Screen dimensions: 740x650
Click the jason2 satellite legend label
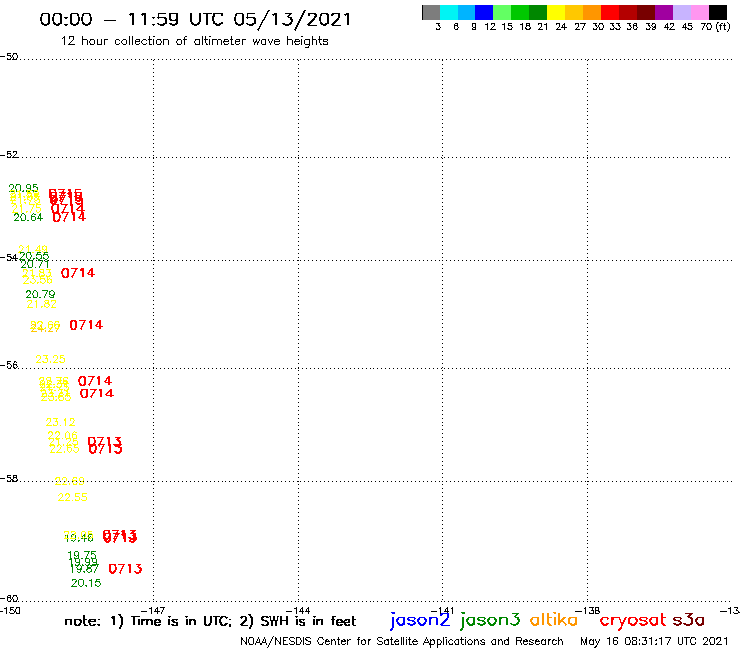point(420,620)
